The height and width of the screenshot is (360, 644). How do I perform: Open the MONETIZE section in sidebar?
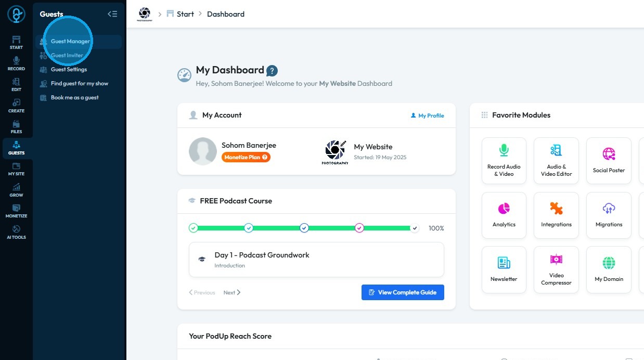tap(16, 211)
